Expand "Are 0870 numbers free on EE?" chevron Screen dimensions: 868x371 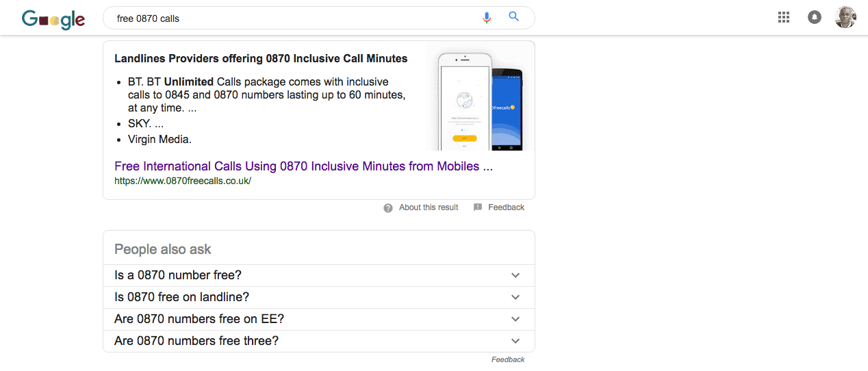515,319
